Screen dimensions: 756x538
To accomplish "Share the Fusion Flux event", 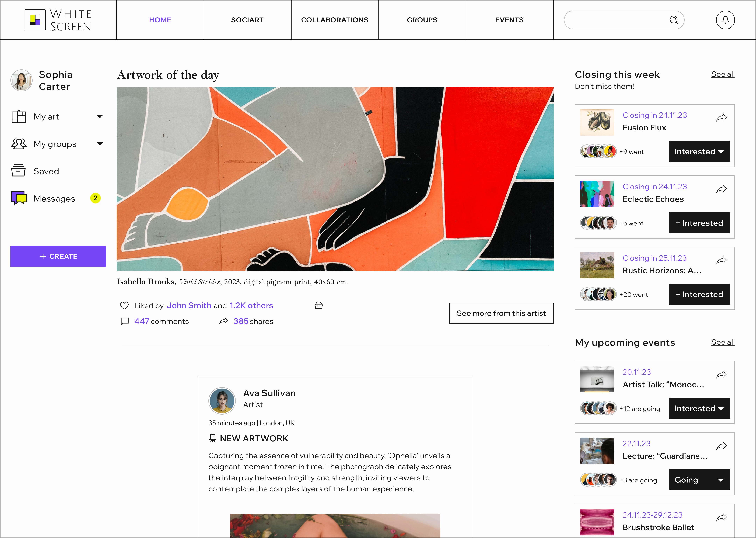I will (x=721, y=118).
